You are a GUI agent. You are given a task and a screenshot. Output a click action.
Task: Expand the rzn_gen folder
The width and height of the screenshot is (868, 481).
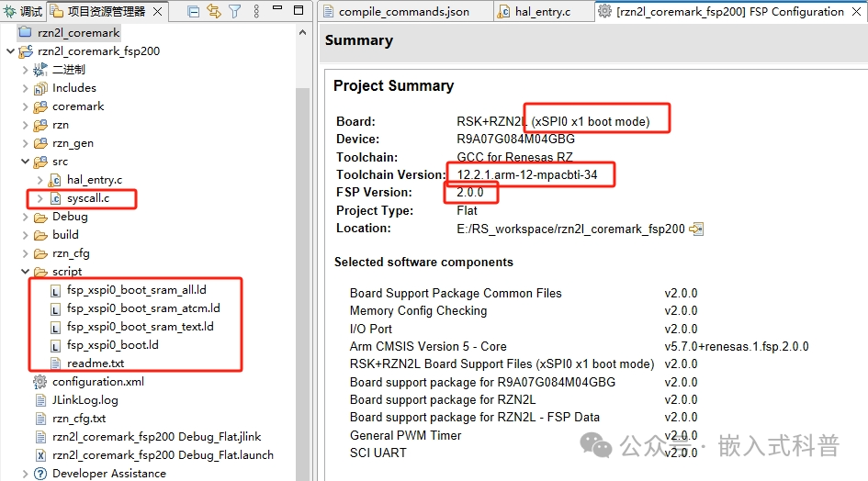click(25, 143)
